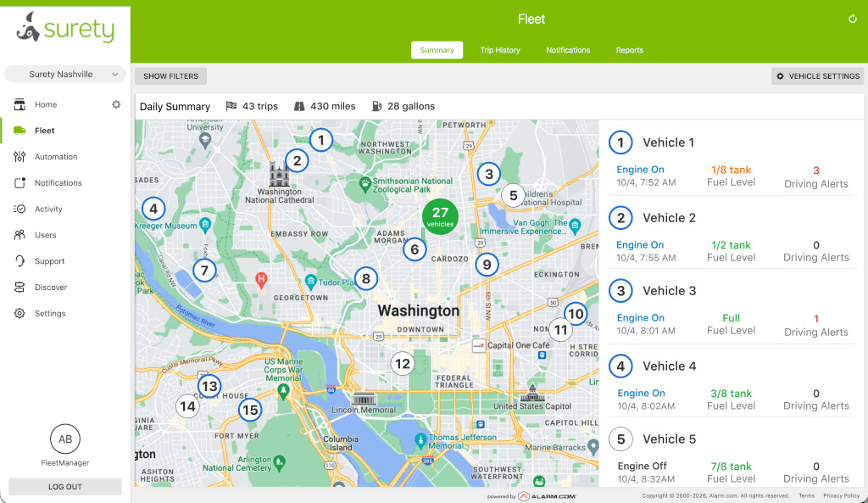Screen dimensions: 868x503
Task: Select the Notifications tab in Fleet header
Action: tap(568, 50)
